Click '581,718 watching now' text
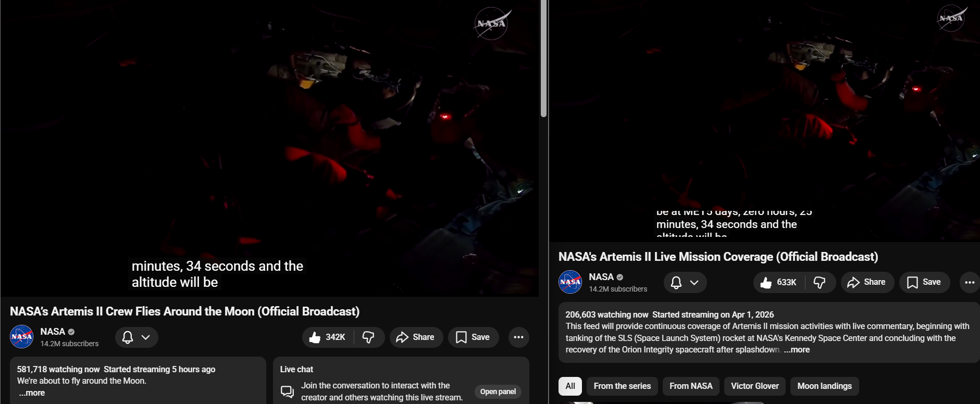The height and width of the screenshot is (404, 980). tap(58, 369)
